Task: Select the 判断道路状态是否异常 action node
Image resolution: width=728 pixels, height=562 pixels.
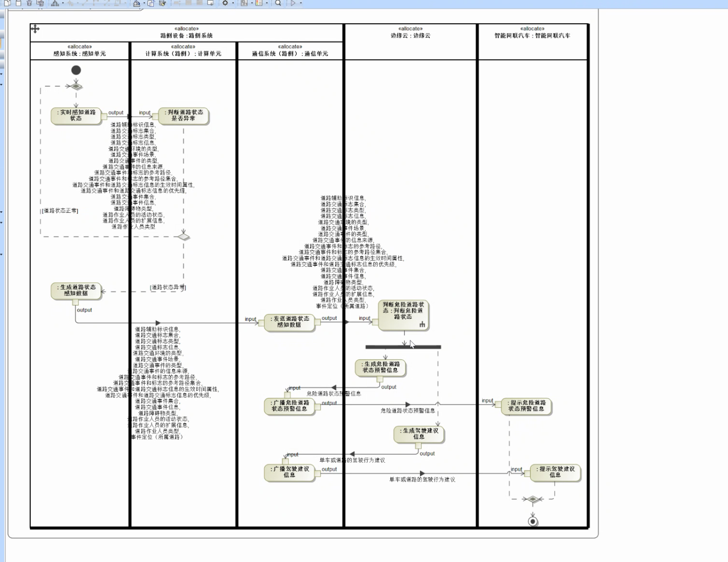Action: click(x=184, y=116)
